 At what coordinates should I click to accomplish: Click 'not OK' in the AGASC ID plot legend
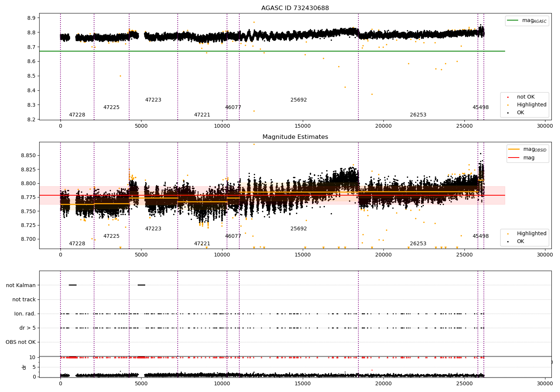click(x=526, y=97)
